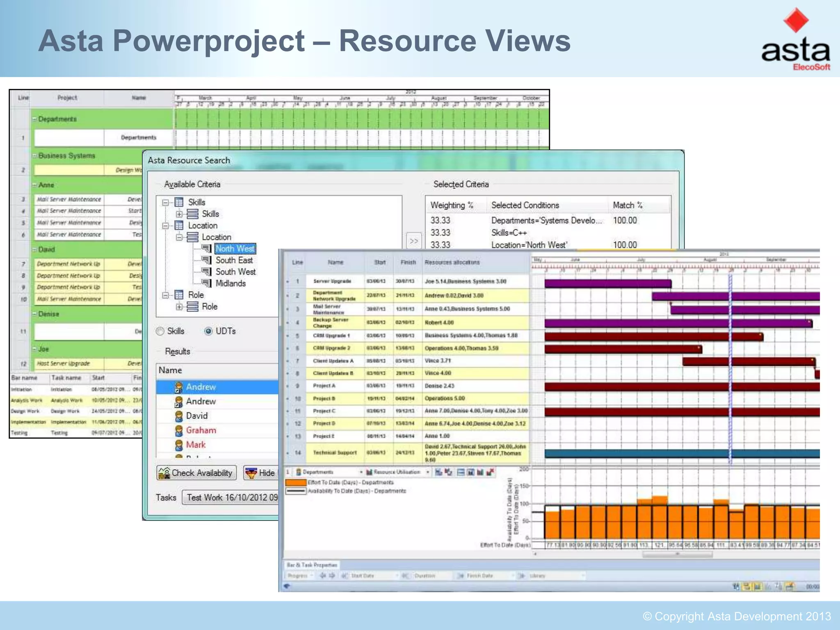The height and width of the screenshot is (630, 840).
Task: Click the top-level Role table icon
Action: [179, 294]
